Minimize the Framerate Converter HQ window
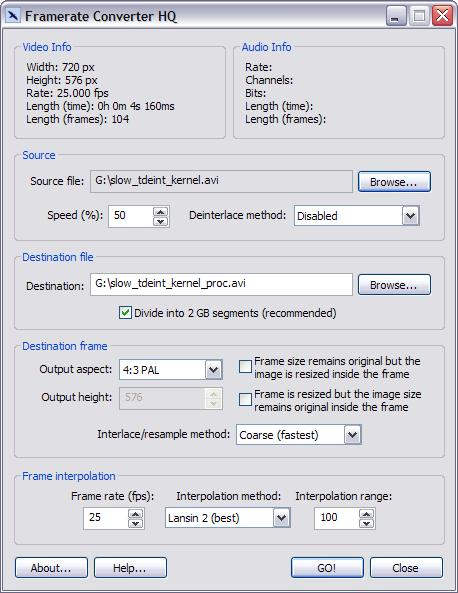 tap(396, 16)
